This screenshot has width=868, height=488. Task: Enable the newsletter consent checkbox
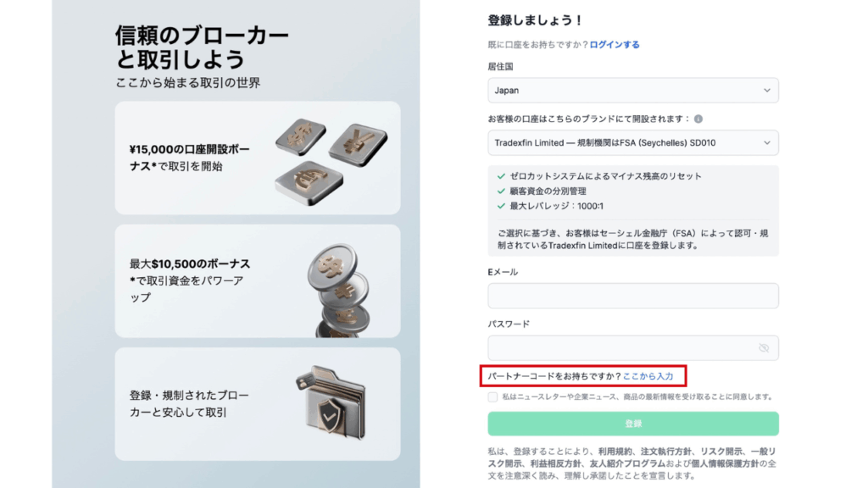click(492, 396)
